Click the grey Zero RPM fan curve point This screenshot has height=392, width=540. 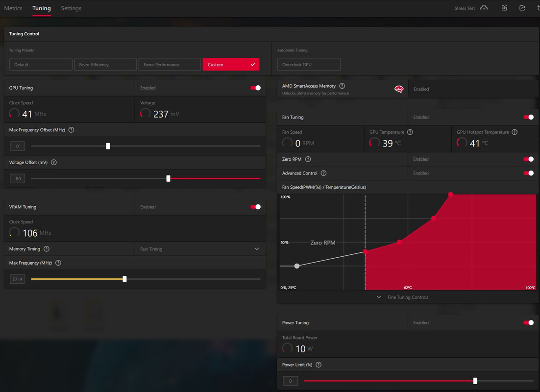[297, 266]
